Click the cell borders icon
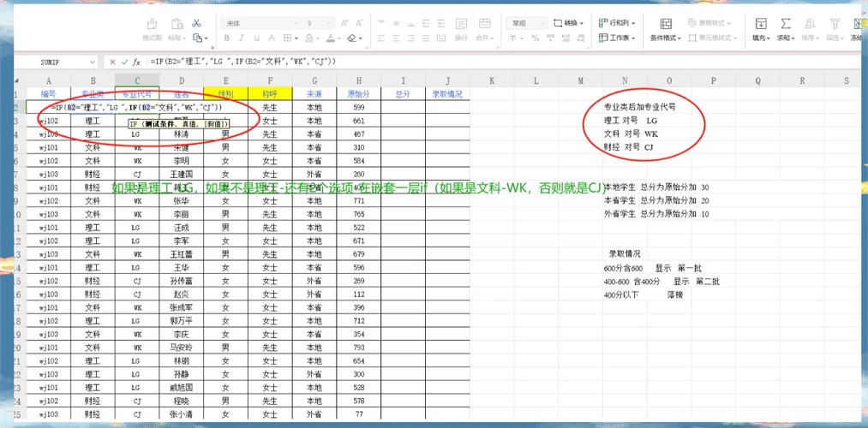868x428 pixels. point(288,39)
